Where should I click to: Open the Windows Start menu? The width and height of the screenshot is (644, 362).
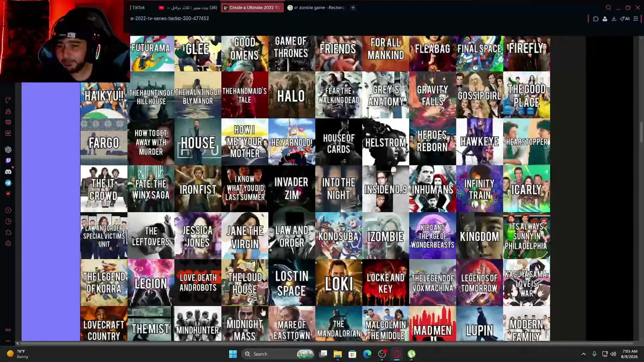pos(233,354)
